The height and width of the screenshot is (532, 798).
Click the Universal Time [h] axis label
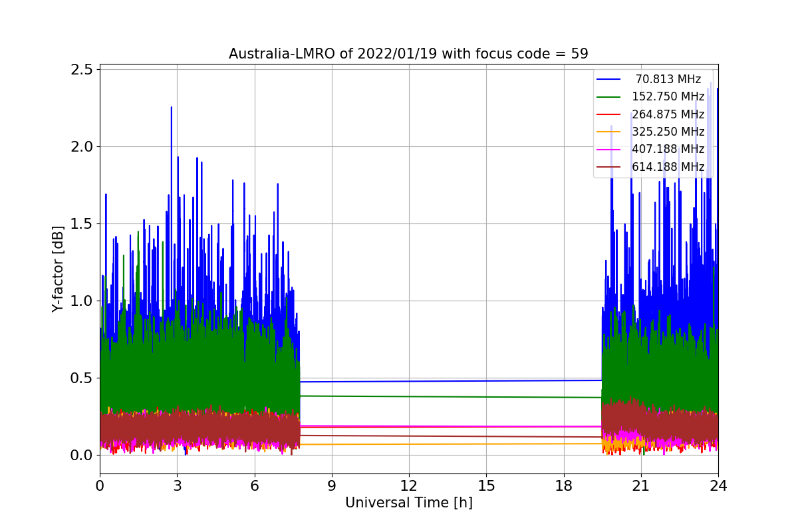click(409, 503)
